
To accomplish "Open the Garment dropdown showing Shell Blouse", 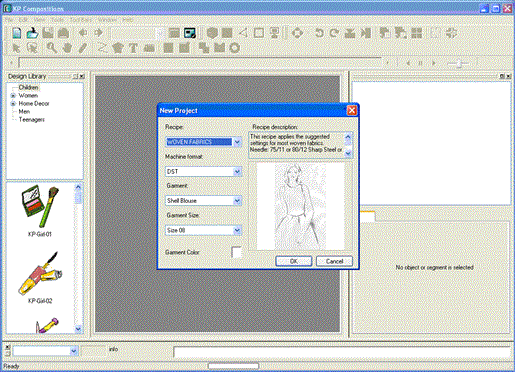I will coord(237,201).
